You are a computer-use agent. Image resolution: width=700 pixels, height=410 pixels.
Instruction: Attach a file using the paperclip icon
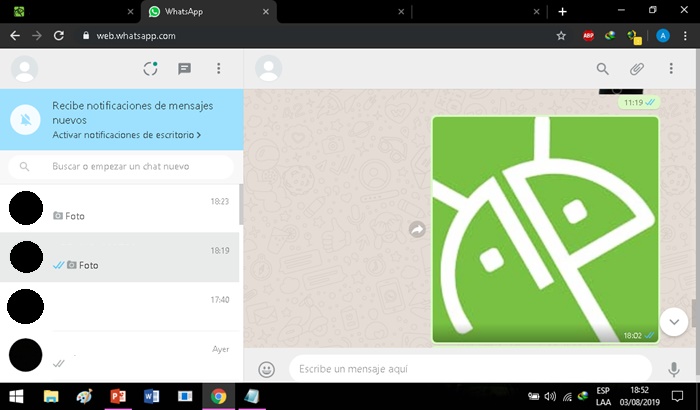click(637, 69)
